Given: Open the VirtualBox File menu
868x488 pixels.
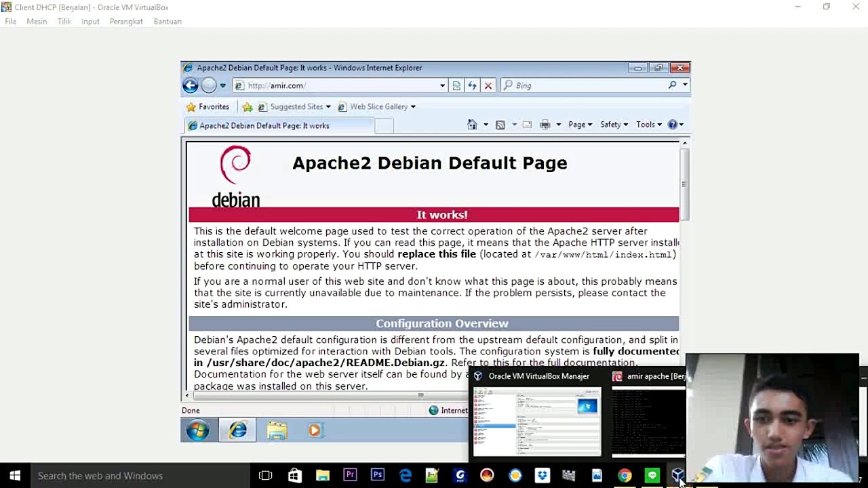Looking at the screenshot, I should [x=11, y=22].
